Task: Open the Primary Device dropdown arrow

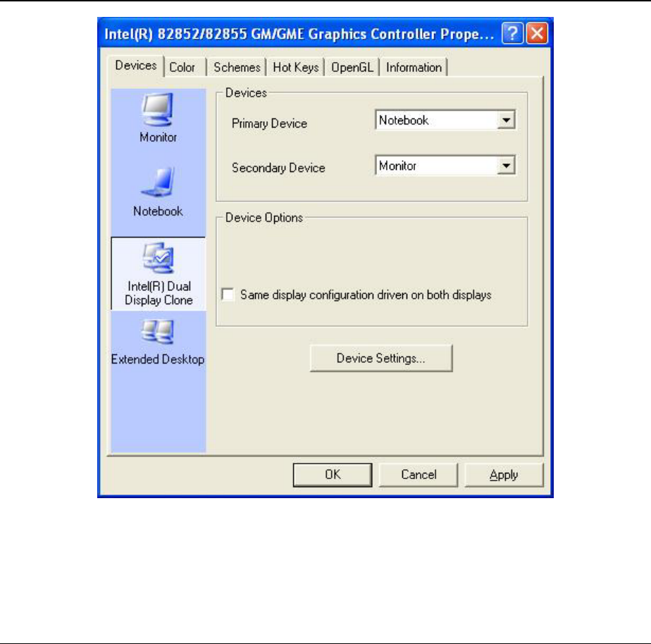Action: (506, 120)
